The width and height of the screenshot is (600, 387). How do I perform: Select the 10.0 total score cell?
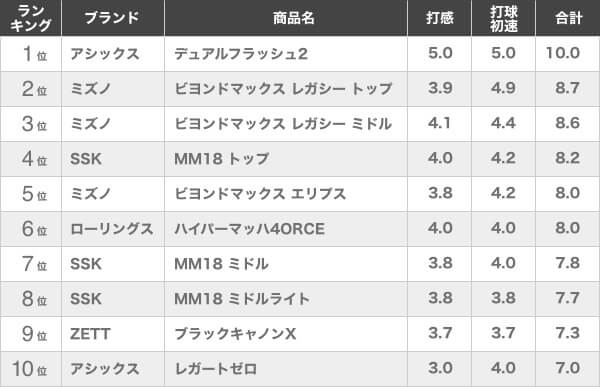(568, 54)
